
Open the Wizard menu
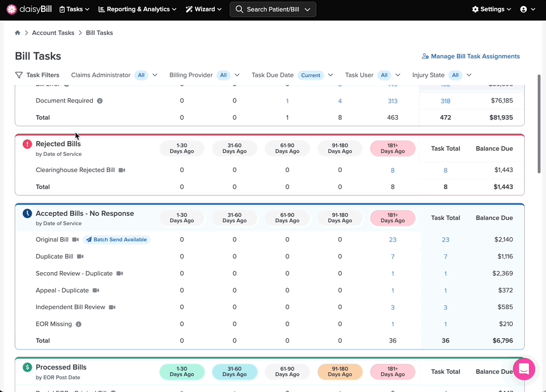pos(203,9)
